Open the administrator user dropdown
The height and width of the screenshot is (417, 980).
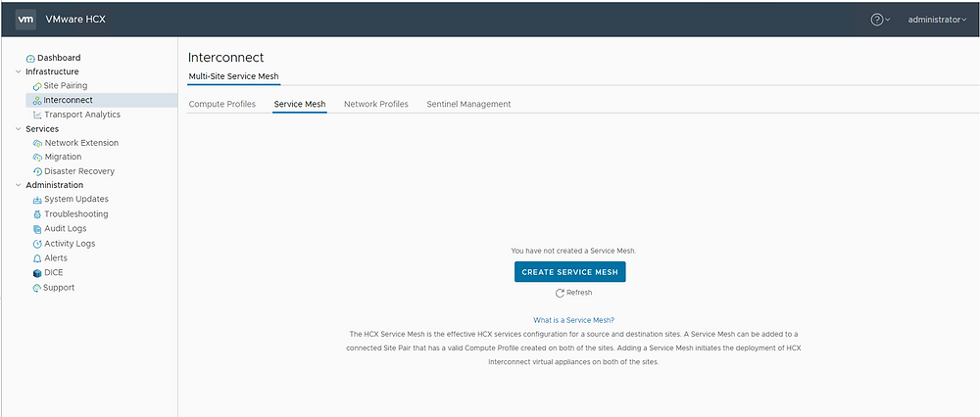(937, 20)
